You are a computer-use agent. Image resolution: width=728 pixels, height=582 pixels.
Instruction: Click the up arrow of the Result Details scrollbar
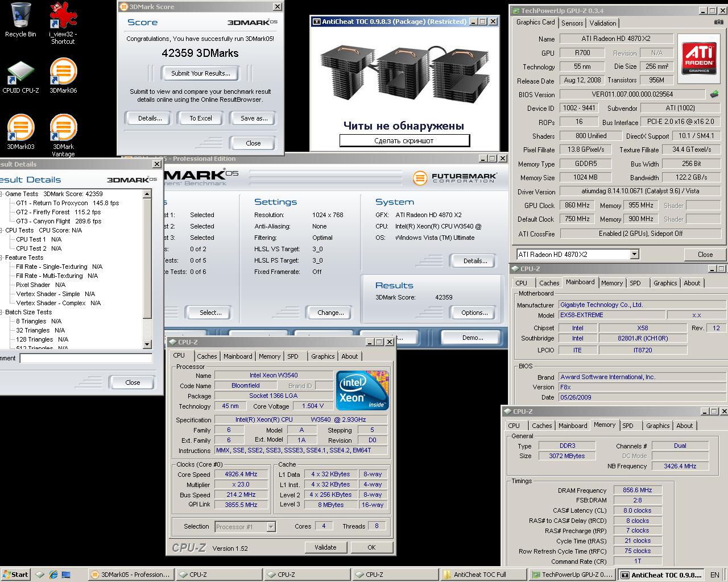point(147,194)
